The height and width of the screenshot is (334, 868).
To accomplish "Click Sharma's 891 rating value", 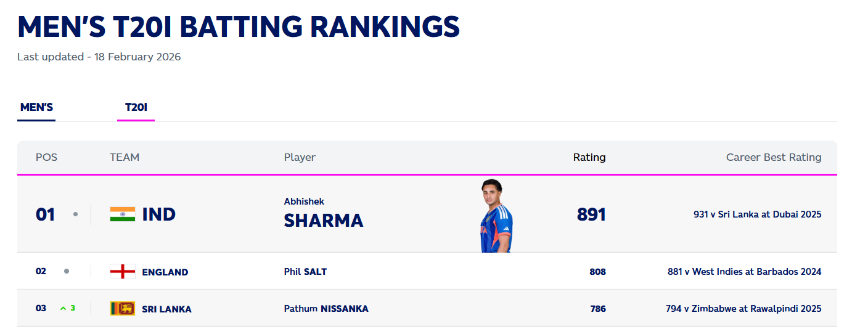I will point(591,214).
